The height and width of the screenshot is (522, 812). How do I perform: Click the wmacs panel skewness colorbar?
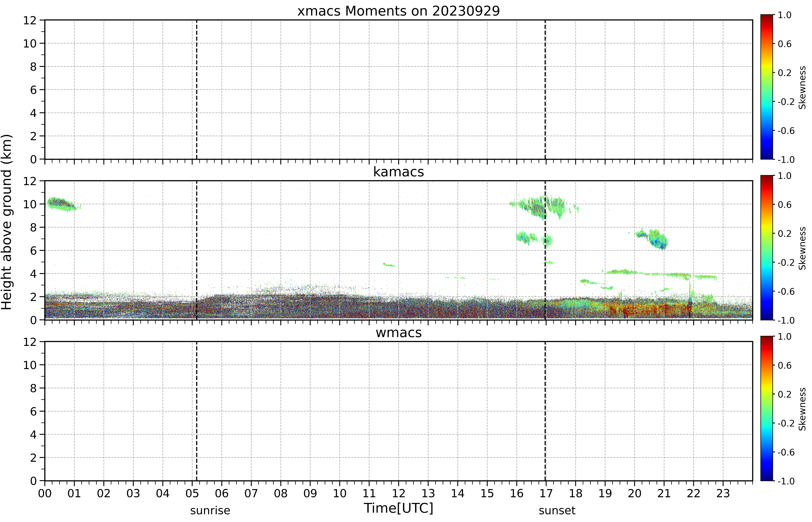point(767,408)
